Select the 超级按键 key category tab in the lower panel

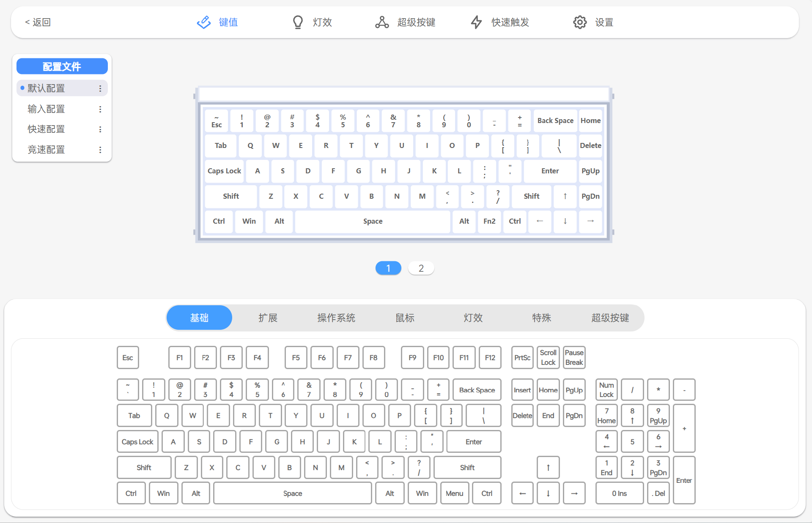(610, 318)
